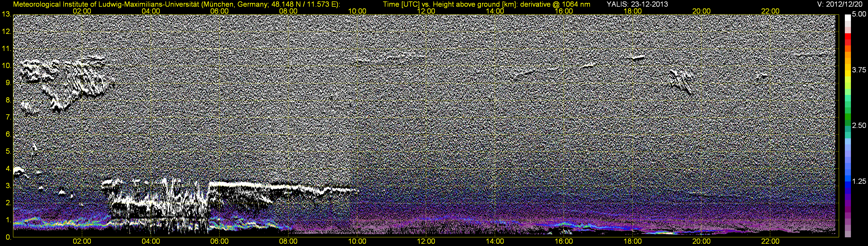Click the 14:00 label on the top time axis
Image resolution: width=868 pixels, height=246 pixels.
coord(495,11)
